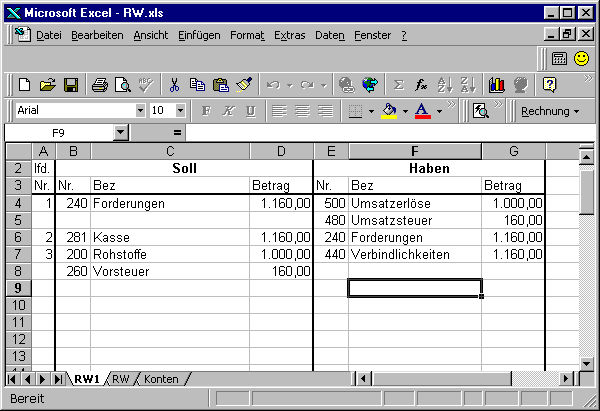Open a file with the Open folder icon
The image size is (600, 411).
[48, 85]
